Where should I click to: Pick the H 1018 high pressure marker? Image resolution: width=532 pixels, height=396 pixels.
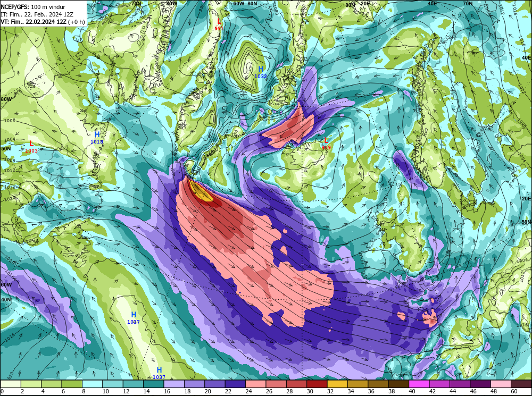[97, 138]
